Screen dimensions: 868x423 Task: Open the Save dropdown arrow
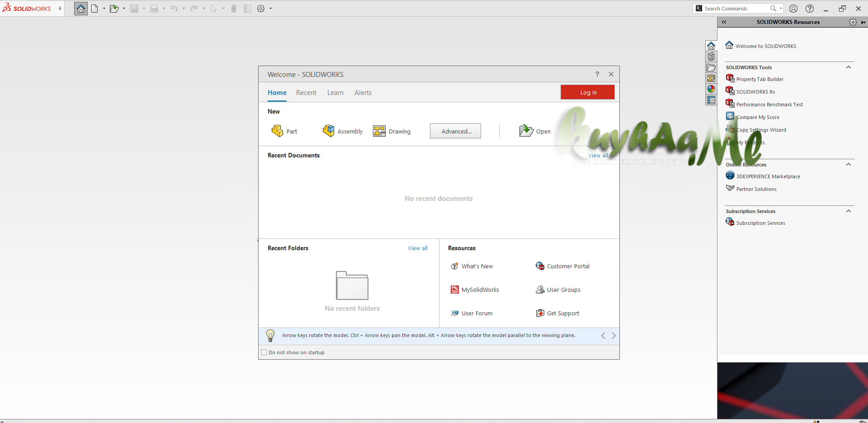point(144,9)
